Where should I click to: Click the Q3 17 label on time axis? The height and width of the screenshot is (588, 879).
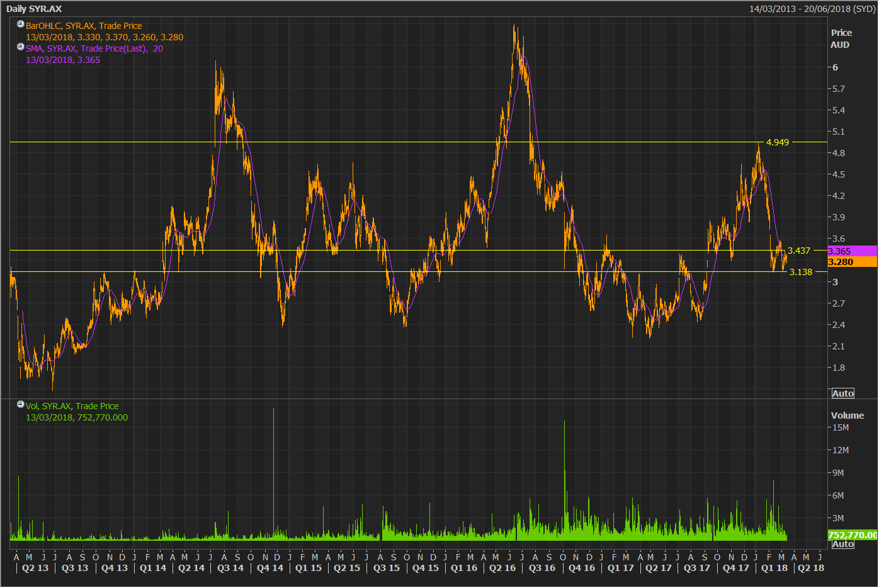697,568
